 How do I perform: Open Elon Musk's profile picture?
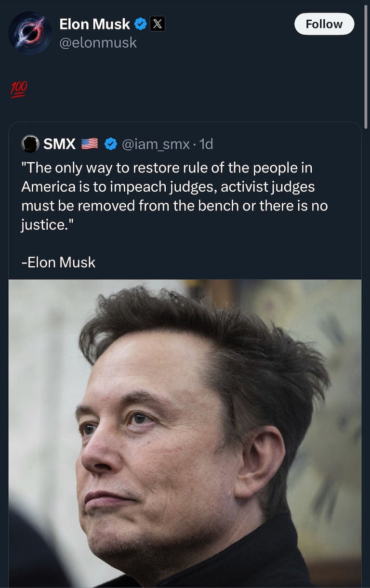coord(30,33)
